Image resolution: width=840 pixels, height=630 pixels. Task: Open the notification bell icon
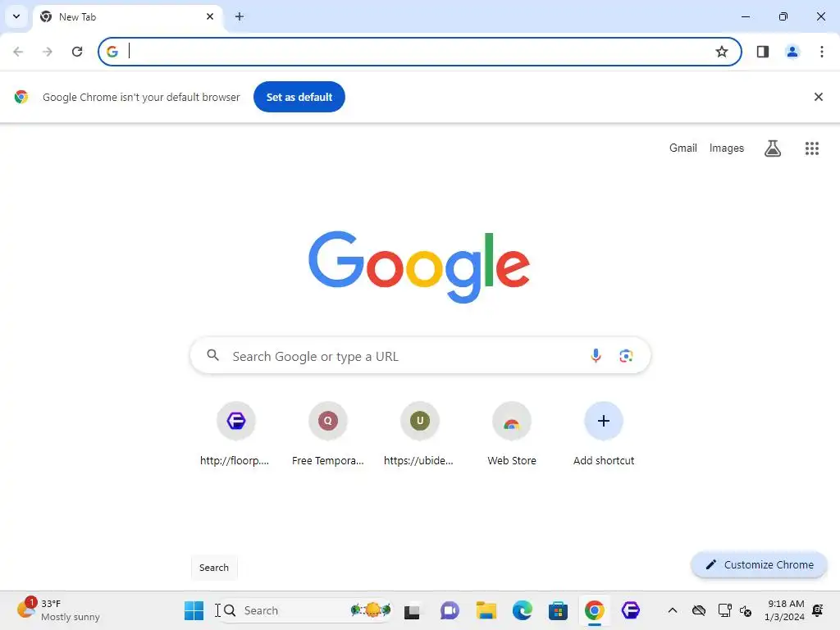(818, 610)
